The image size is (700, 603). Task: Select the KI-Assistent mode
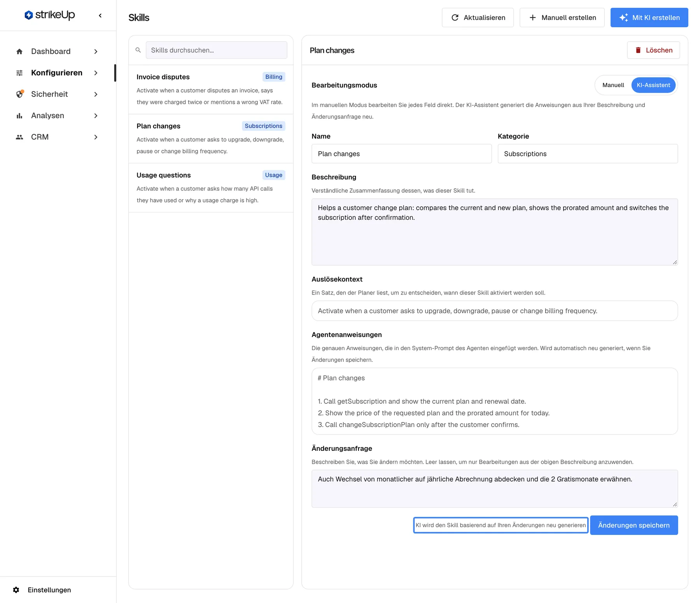tap(653, 85)
